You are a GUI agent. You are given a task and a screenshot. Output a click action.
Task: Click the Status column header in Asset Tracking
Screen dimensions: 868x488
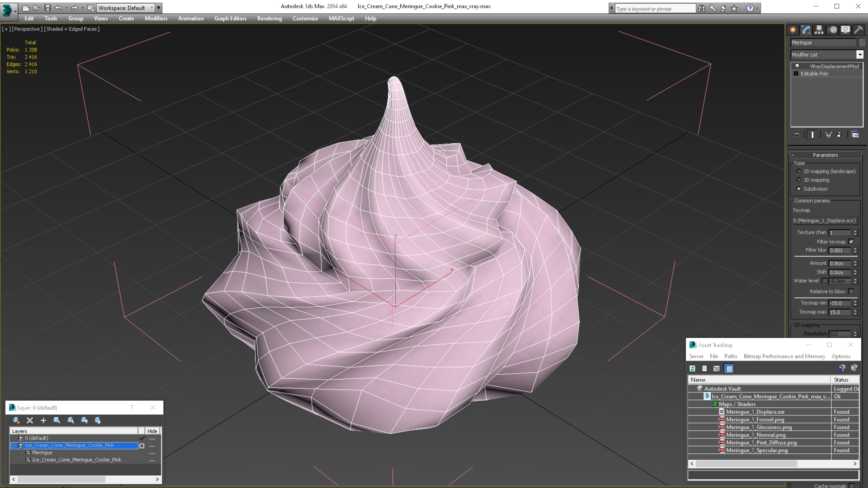(x=845, y=380)
